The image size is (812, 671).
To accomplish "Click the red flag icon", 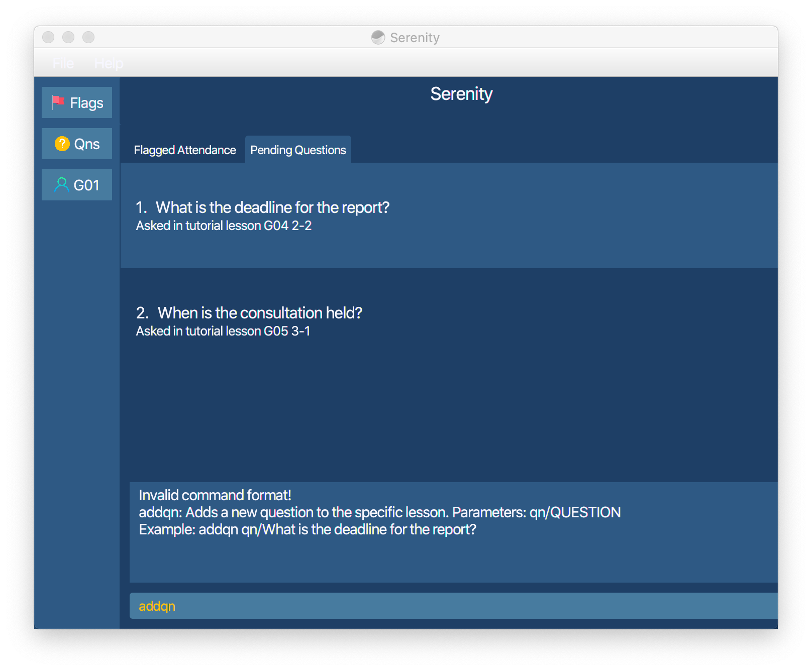I will pyautogui.click(x=58, y=102).
